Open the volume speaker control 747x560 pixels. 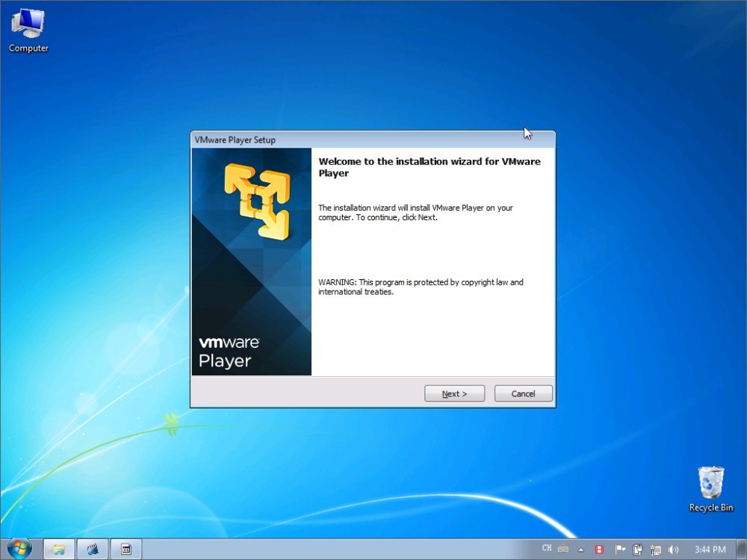pos(674,550)
